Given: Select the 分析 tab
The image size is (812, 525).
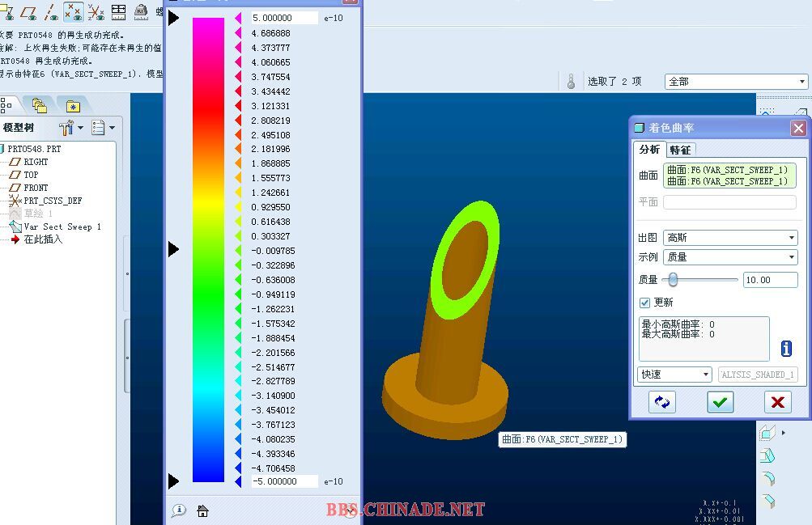Looking at the screenshot, I should (x=649, y=150).
